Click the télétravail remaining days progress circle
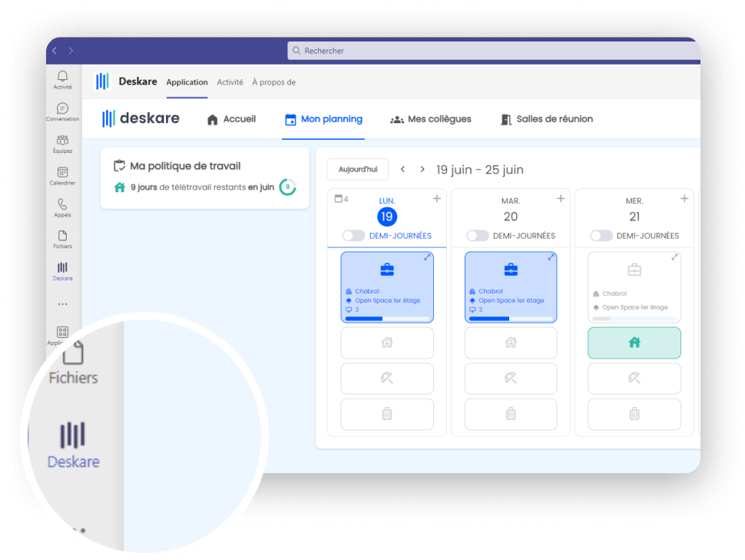Screen dimensions: 745x560 [287, 186]
